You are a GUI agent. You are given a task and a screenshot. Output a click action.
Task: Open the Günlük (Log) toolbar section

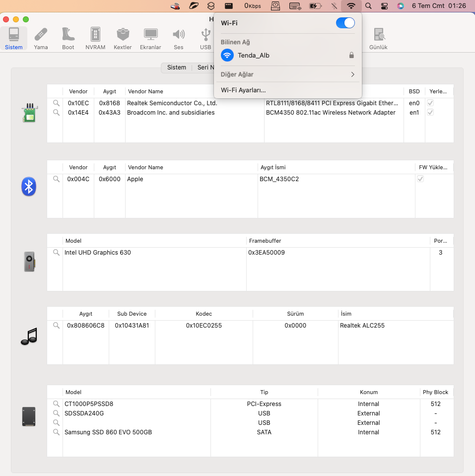point(378,39)
